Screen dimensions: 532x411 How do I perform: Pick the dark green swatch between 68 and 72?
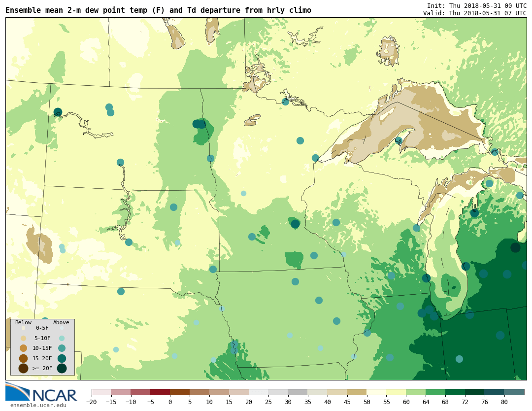(x=456, y=392)
